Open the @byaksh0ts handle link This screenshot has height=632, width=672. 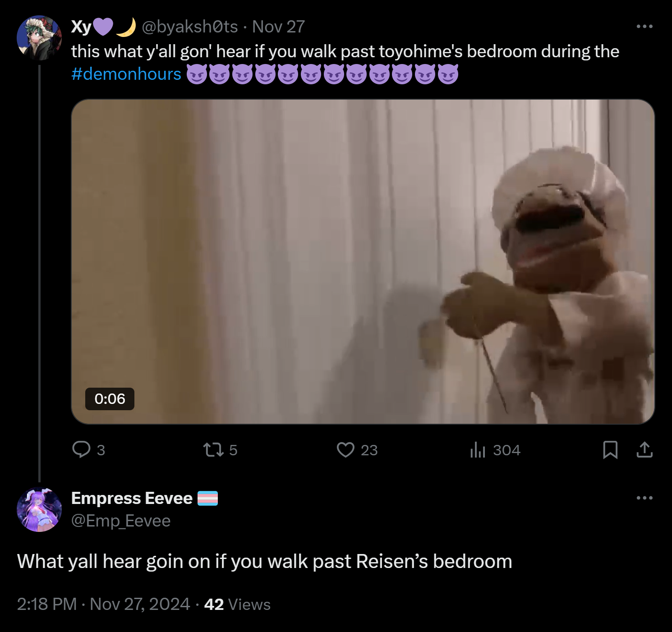pyautogui.click(x=190, y=27)
